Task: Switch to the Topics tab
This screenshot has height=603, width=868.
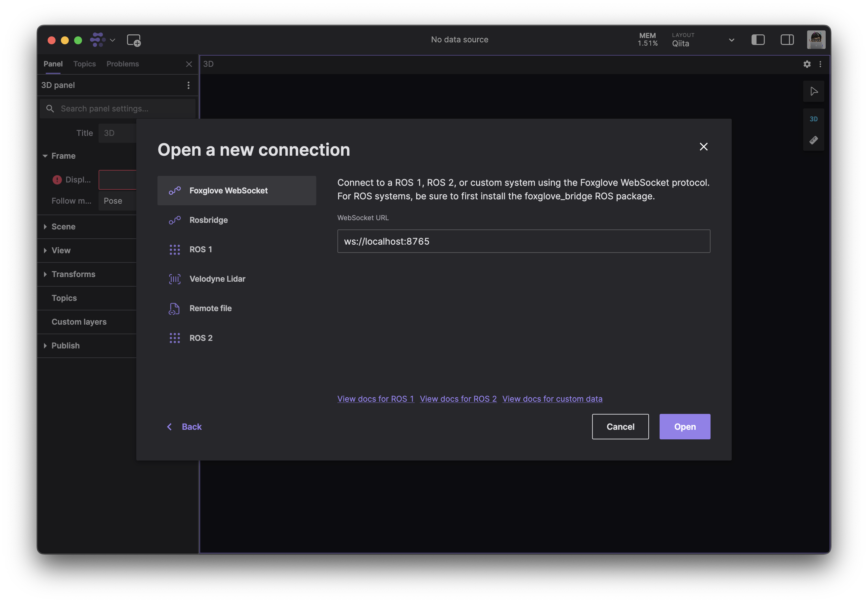Action: [x=84, y=64]
